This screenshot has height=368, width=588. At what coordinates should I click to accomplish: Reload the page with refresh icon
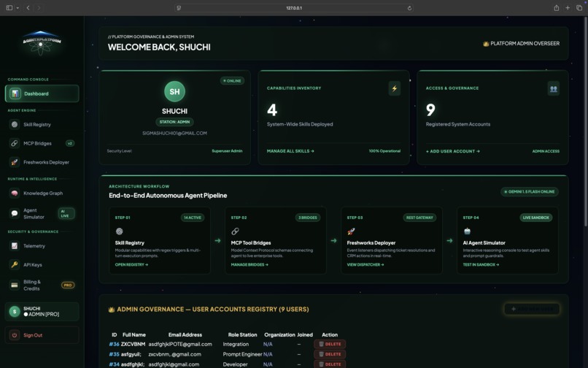click(x=409, y=8)
